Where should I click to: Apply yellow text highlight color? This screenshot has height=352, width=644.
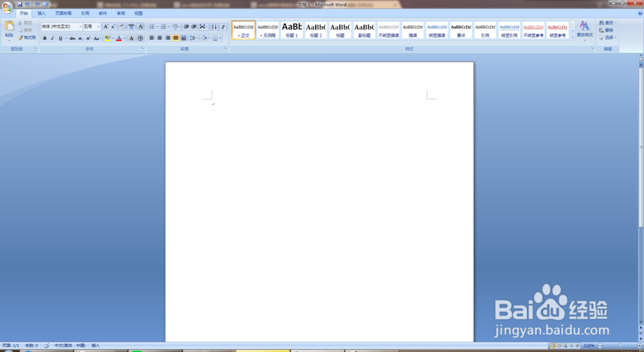pos(107,38)
